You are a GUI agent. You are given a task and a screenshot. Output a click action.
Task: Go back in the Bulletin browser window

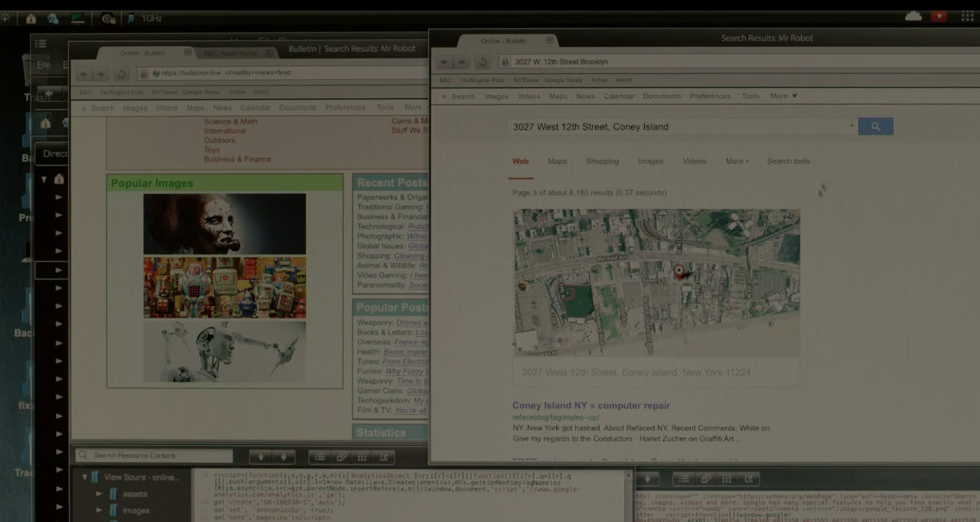pos(83,74)
